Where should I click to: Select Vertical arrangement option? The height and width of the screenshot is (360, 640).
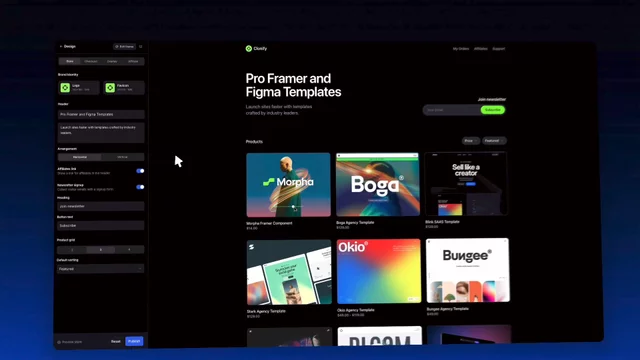(122, 157)
